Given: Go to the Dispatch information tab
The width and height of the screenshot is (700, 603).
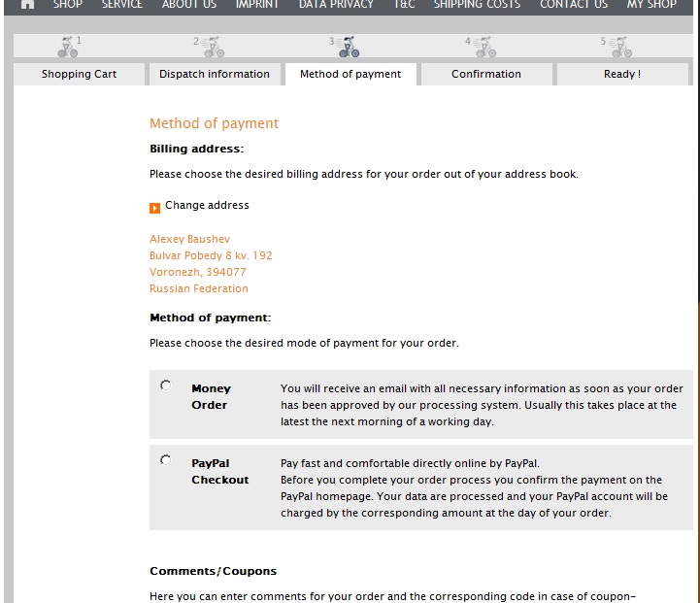Looking at the screenshot, I should [215, 74].
